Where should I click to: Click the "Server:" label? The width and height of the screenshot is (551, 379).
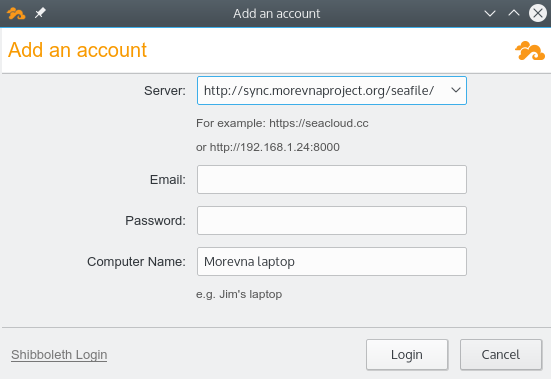(165, 91)
